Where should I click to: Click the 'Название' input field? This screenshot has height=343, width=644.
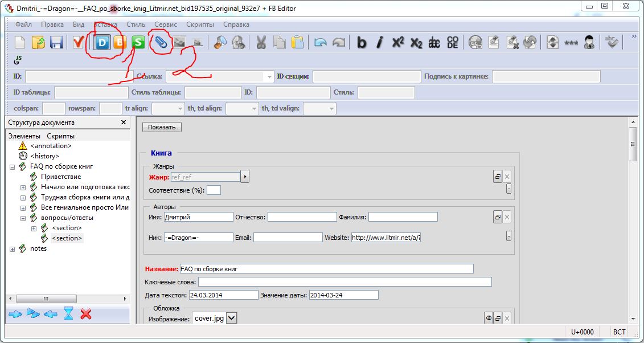[326, 269]
